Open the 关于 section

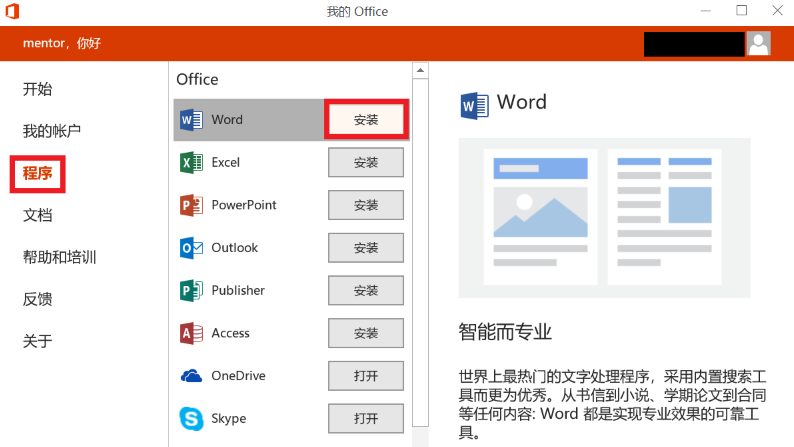pyautogui.click(x=37, y=341)
